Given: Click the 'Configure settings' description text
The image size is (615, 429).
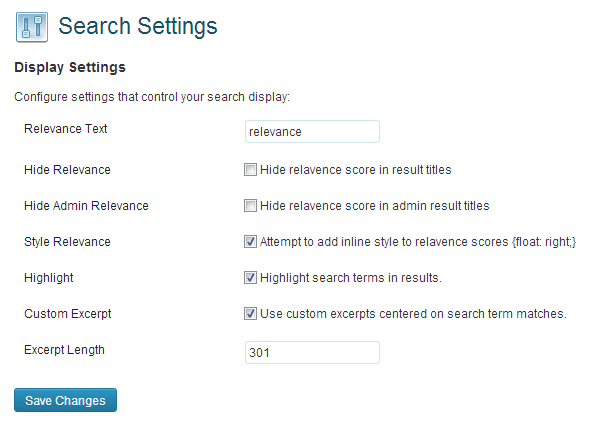Looking at the screenshot, I should pyautogui.click(x=151, y=98).
